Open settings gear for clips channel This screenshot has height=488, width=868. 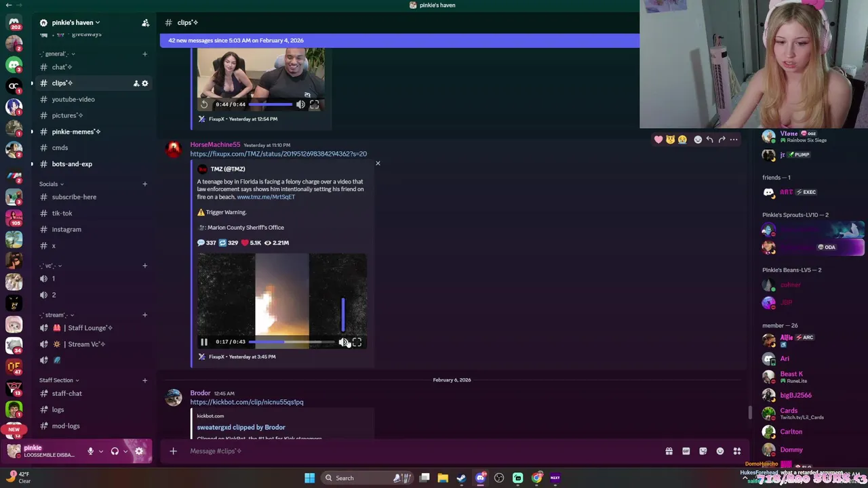pyautogui.click(x=144, y=83)
